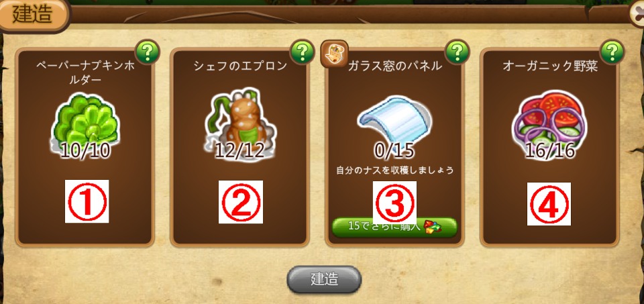Buy more with 15でさらに購入 button
The height and width of the screenshot is (304, 644).
[x=394, y=227]
